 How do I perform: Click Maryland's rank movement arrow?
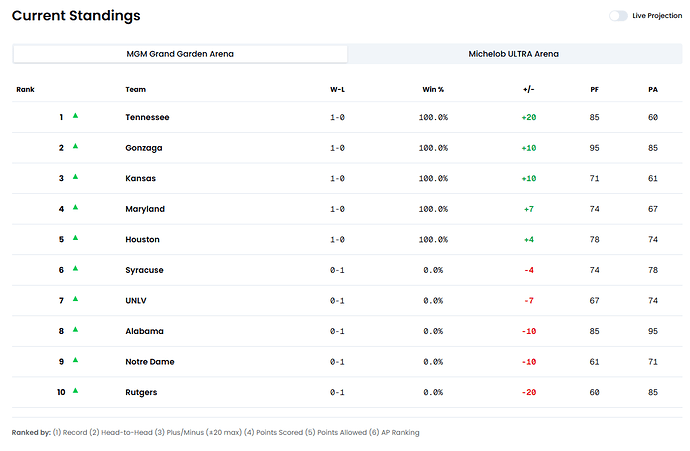pos(75,208)
